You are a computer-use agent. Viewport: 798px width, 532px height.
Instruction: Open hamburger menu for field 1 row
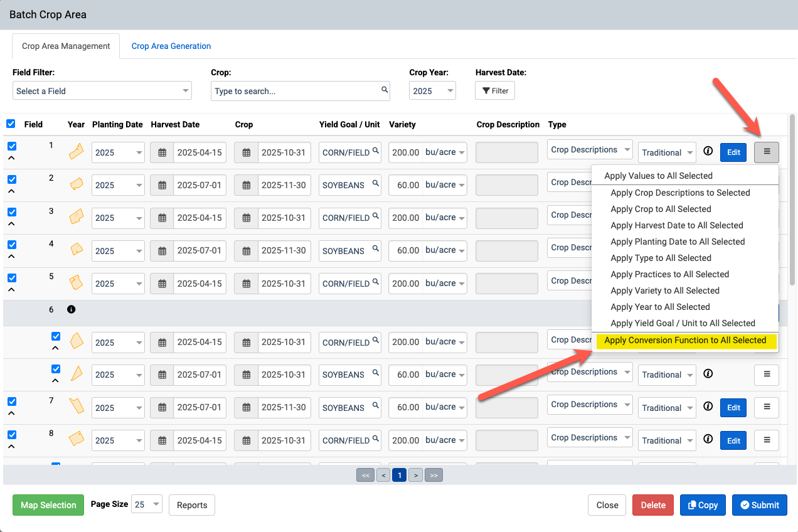pos(767,152)
